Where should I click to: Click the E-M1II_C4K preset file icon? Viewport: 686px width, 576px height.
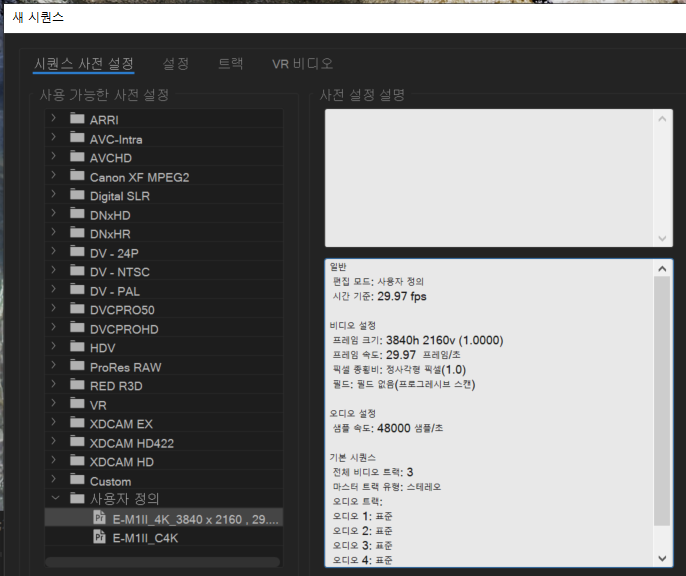tap(100, 536)
